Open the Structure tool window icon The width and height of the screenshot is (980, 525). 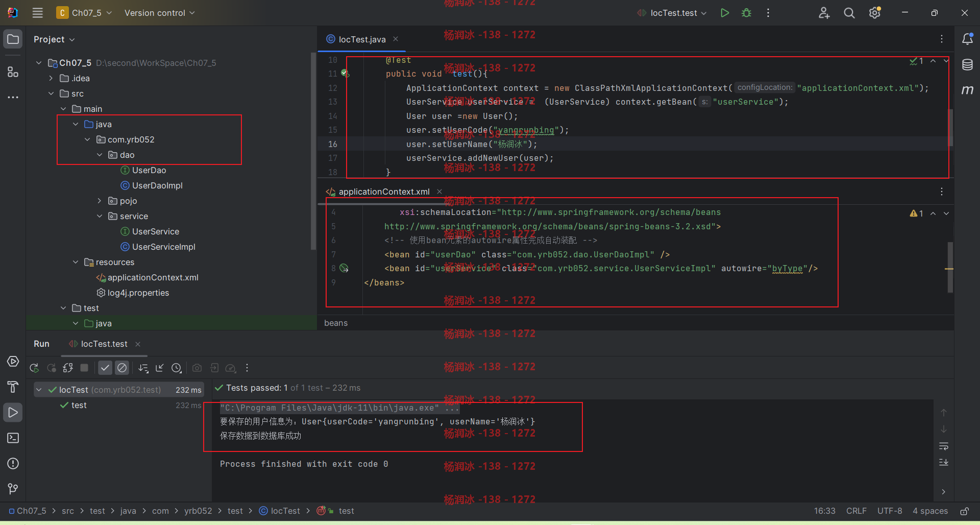pos(13,72)
